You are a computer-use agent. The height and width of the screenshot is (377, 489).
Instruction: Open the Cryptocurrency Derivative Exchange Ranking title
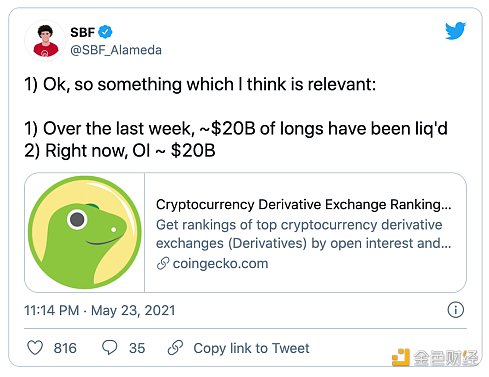pyautogui.click(x=303, y=204)
